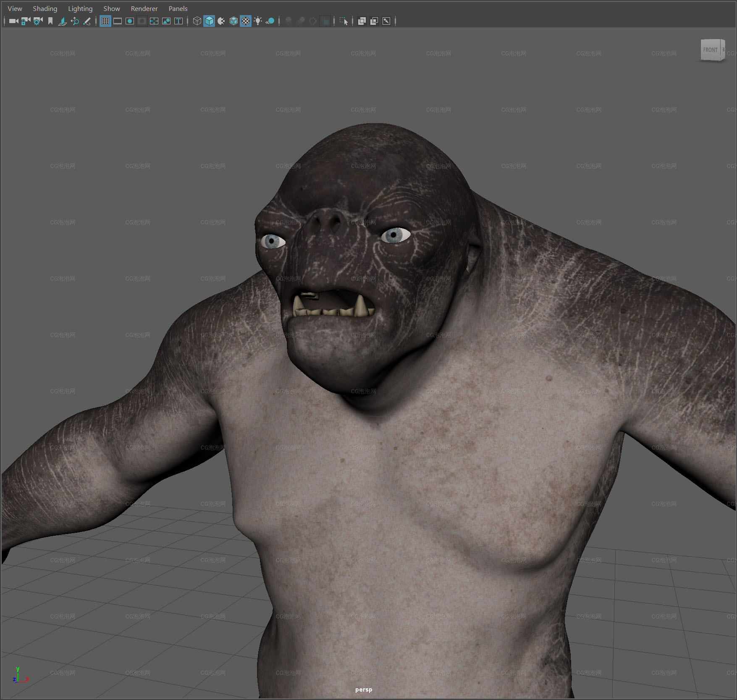Click the Use All Lights bulb icon
The height and width of the screenshot is (700, 737).
pyautogui.click(x=258, y=21)
